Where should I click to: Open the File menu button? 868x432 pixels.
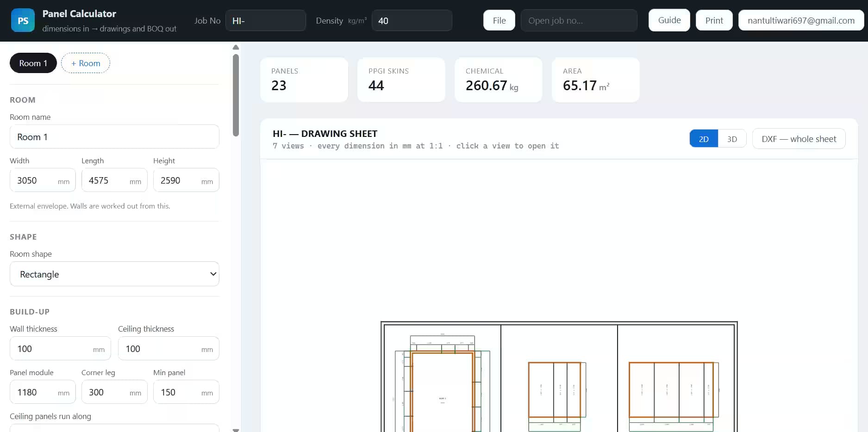[x=499, y=20]
